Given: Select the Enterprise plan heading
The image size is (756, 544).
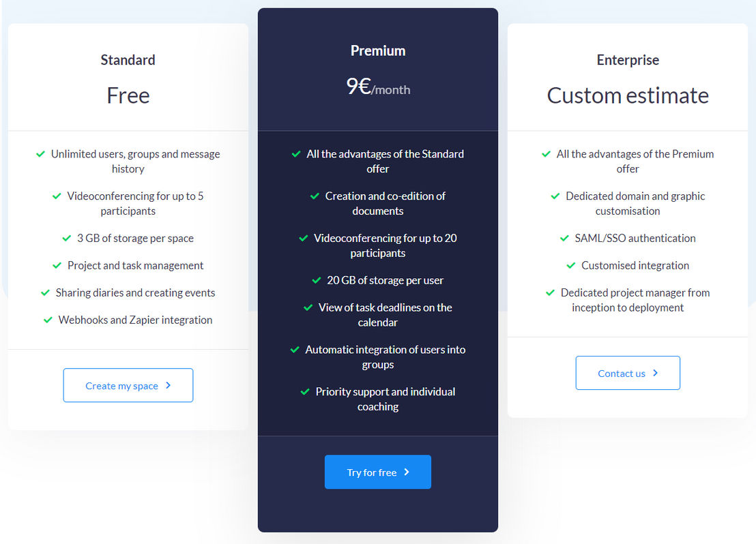Looking at the screenshot, I should (x=628, y=60).
